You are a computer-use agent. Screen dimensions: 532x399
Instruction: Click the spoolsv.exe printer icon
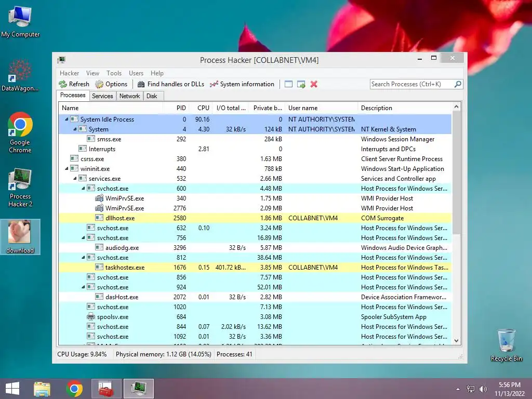[x=90, y=316]
